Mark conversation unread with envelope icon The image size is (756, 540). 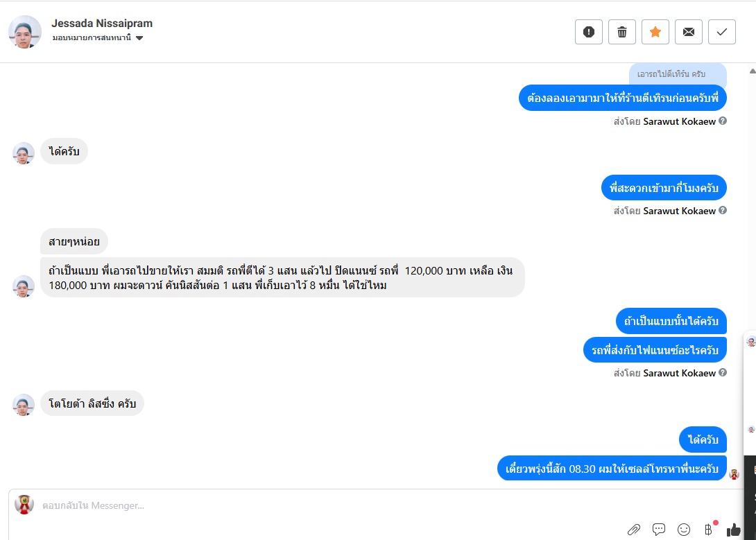(689, 32)
